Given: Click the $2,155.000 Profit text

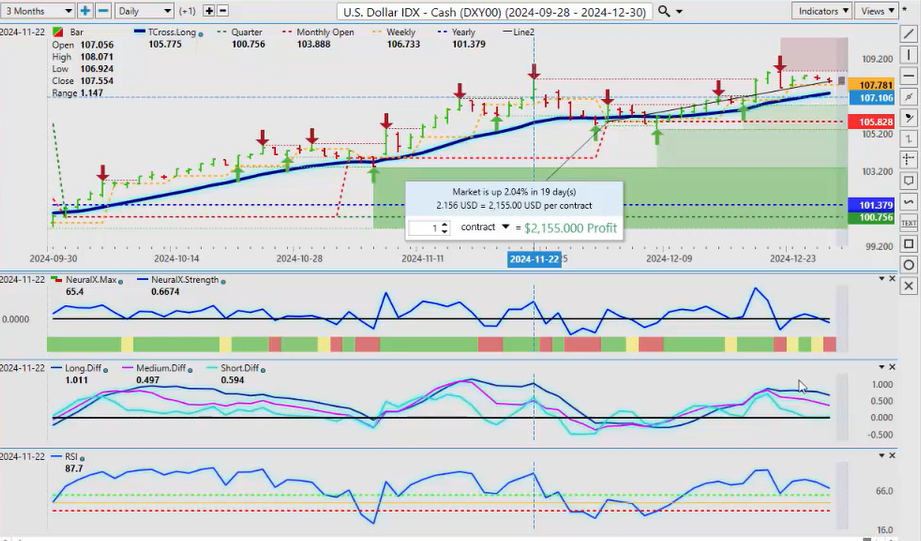Looking at the screenshot, I should point(570,228).
